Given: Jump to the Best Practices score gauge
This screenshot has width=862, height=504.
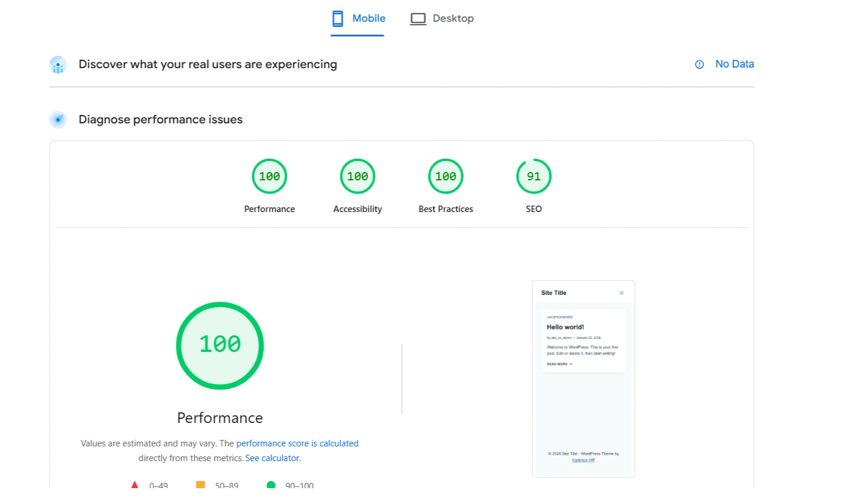Looking at the screenshot, I should point(446,176).
